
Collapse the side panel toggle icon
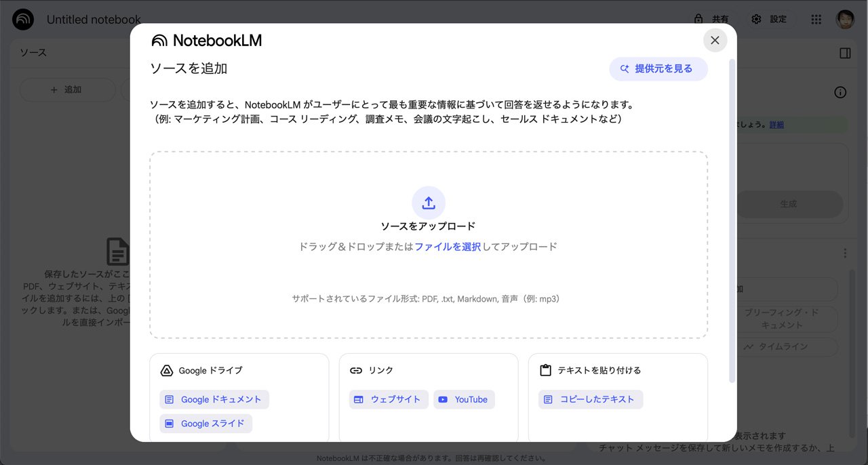point(845,53)
